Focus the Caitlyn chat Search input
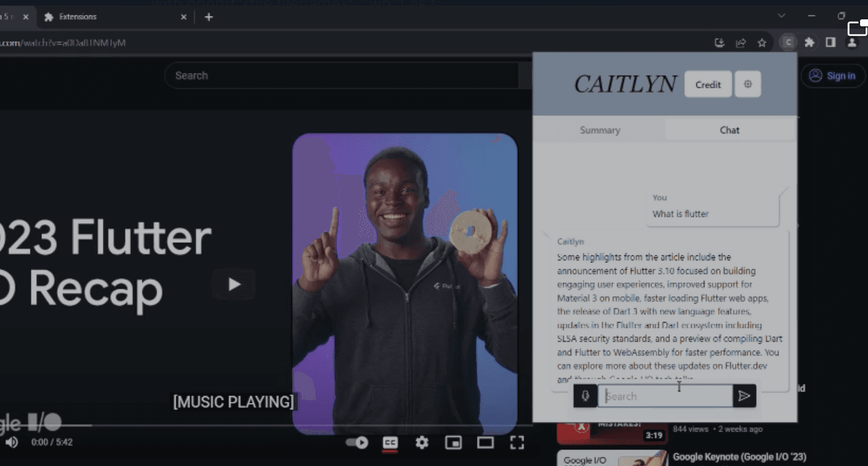This screenshot has height=466, width=868. point(665,396)
